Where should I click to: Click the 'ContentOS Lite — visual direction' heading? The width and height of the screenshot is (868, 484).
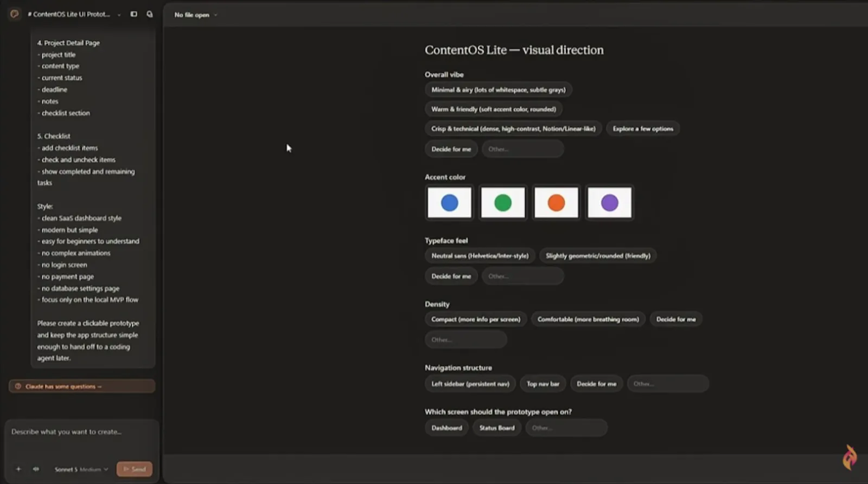point(514,50)
